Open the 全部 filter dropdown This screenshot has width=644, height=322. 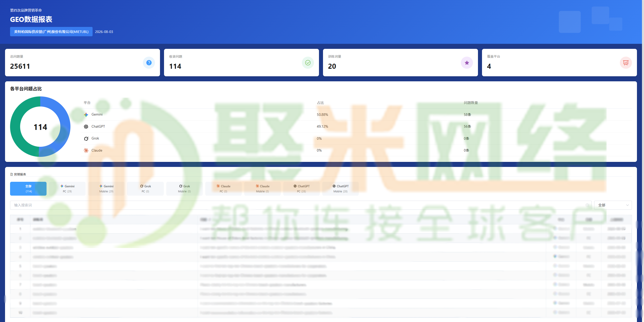coord(613,205)
